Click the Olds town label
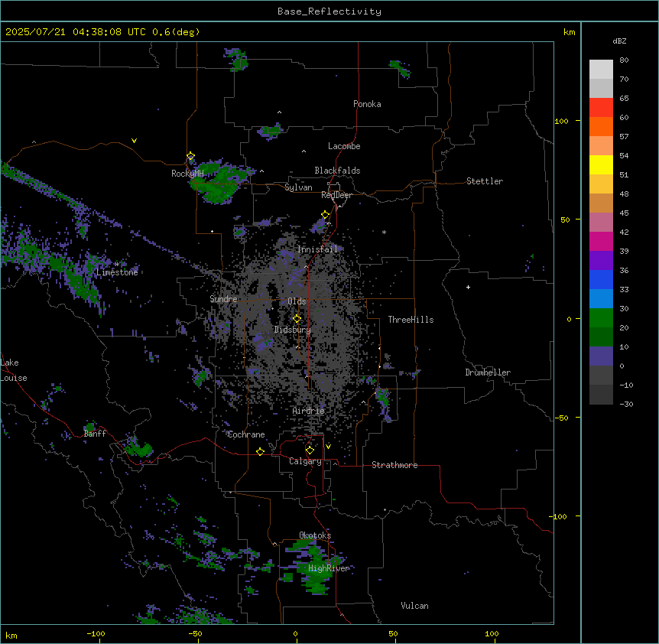The width and height of the screenshot is (659, 644). [297, 301]
